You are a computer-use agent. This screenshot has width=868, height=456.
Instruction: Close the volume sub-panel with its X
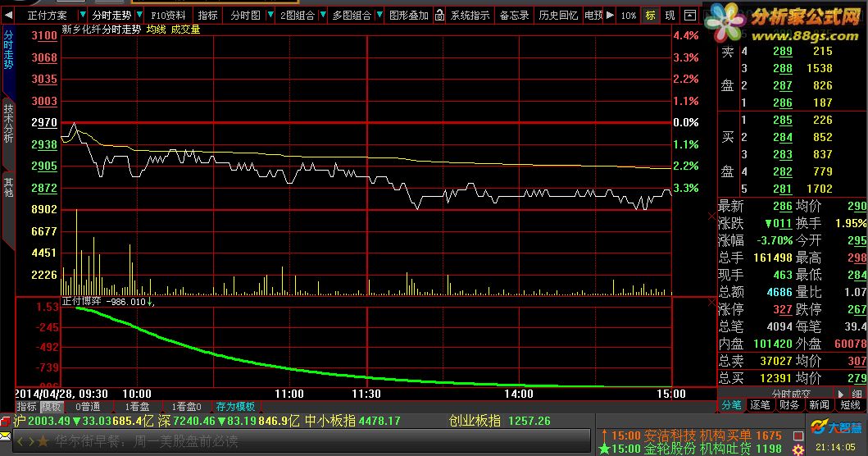point(712,216)
